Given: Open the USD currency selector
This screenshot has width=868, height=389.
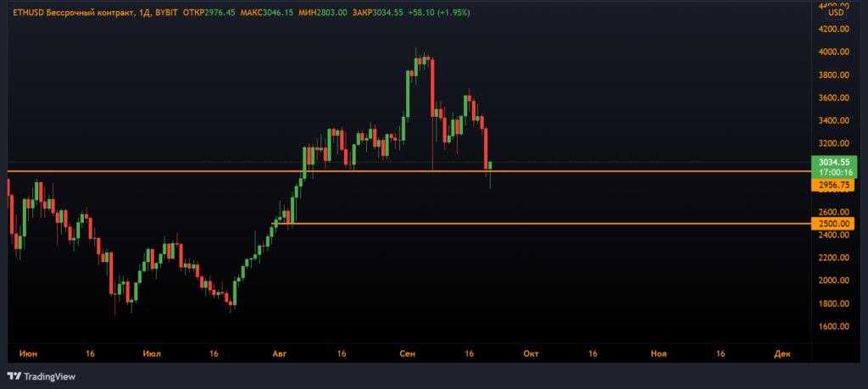Looking at the screenshot, I should click(x=836, y=12).
